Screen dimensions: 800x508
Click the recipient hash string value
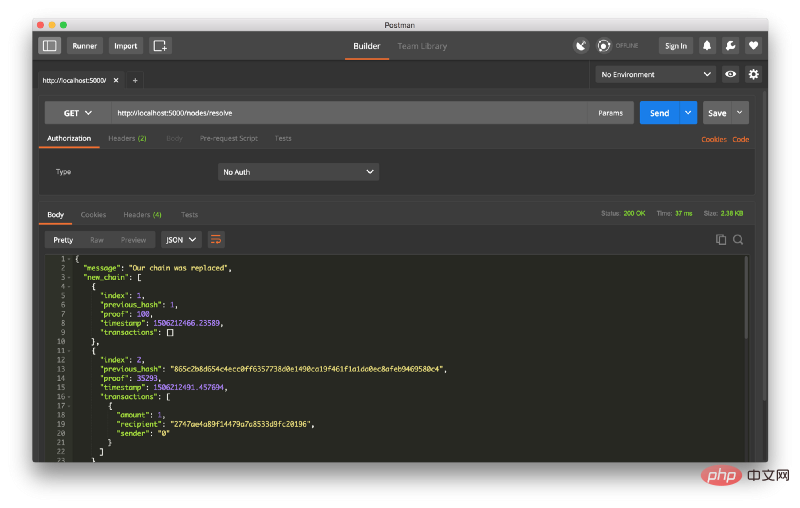pos(240,424)
